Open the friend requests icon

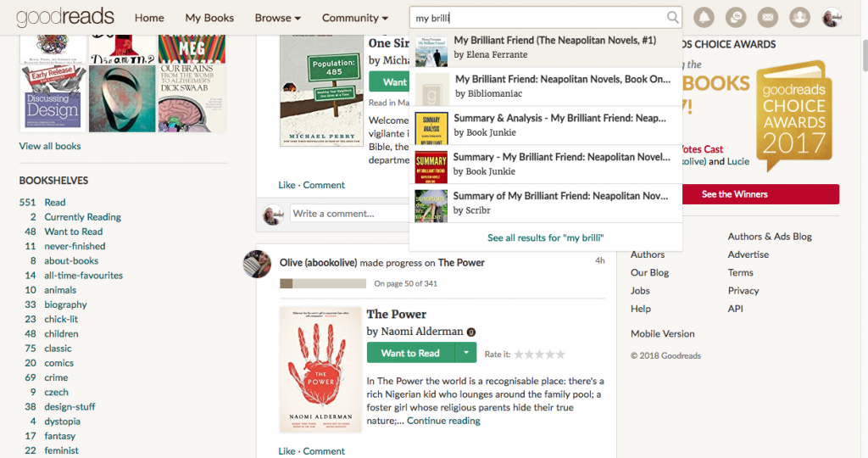(x=799, y=17)
